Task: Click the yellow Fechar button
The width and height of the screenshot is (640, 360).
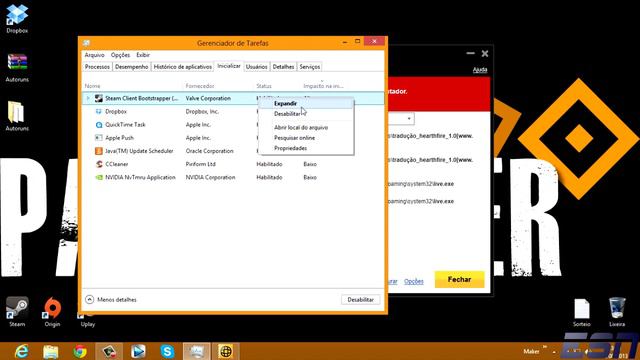Action: 459,280
